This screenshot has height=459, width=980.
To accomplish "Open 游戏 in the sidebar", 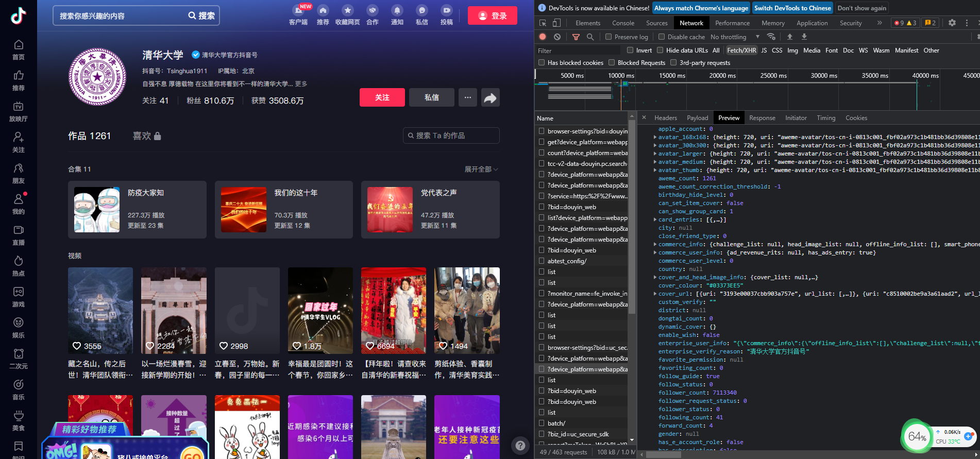I will 19,297.
